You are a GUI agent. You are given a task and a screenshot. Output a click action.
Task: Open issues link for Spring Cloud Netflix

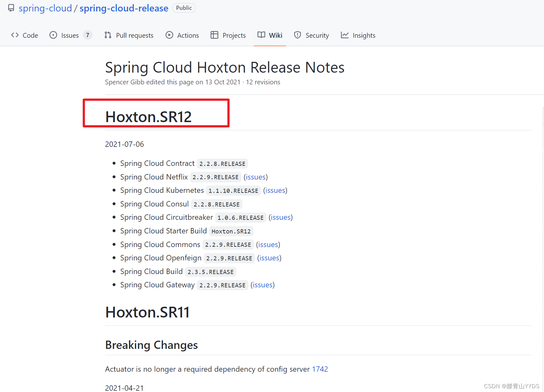[256, 177]
